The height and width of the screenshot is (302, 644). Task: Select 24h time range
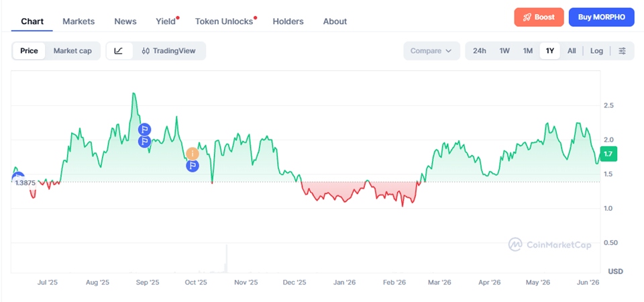[479, 51]
